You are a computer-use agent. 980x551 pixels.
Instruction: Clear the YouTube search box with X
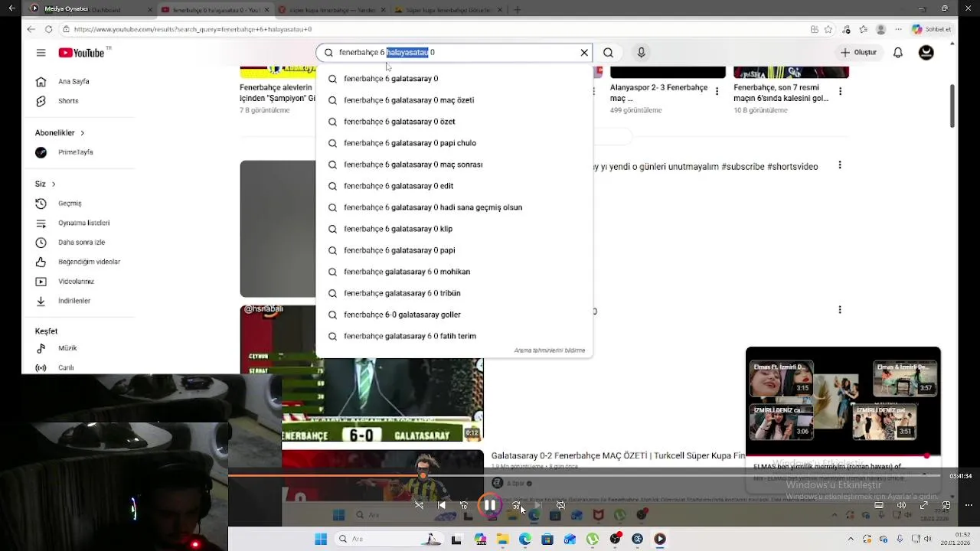(584, 53)
